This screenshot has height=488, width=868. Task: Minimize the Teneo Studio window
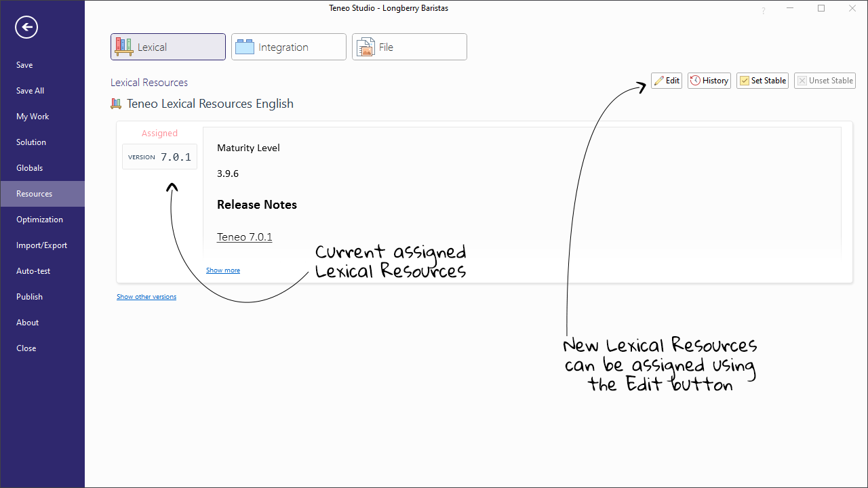791,9
